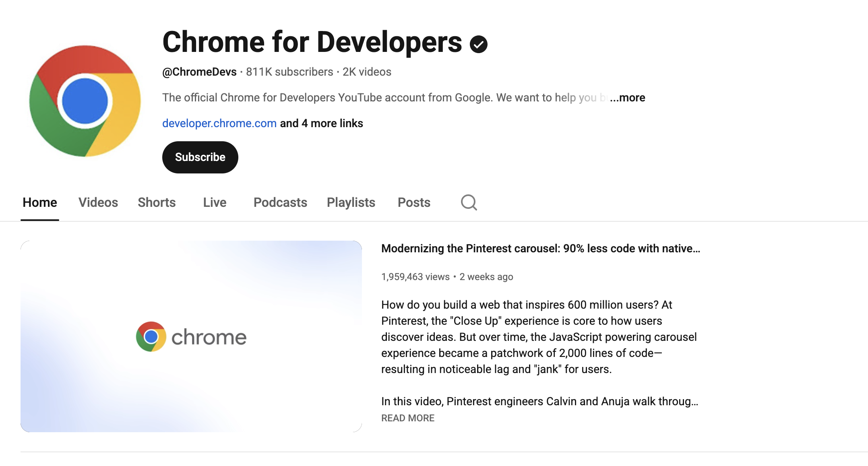Open the channel search magnifier icon

(469, 202)
